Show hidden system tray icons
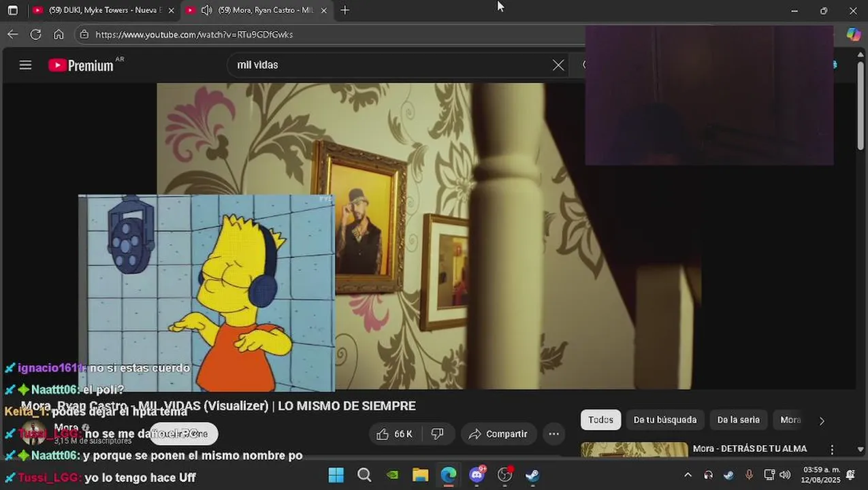 (x=688, y=475)
